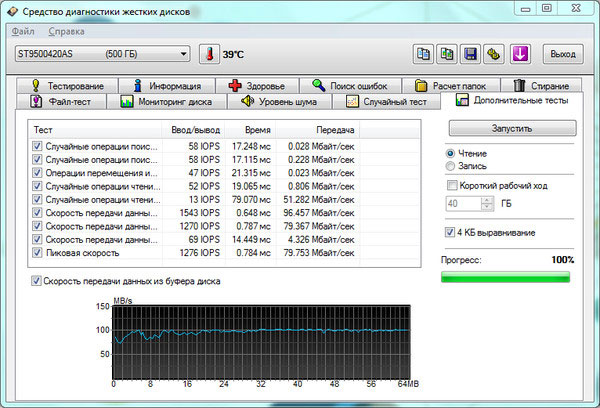Minimize the disk diagnostics window
The height and width of the screenshot is (408, 600).
pyautogui.click(x=526, y=8)
